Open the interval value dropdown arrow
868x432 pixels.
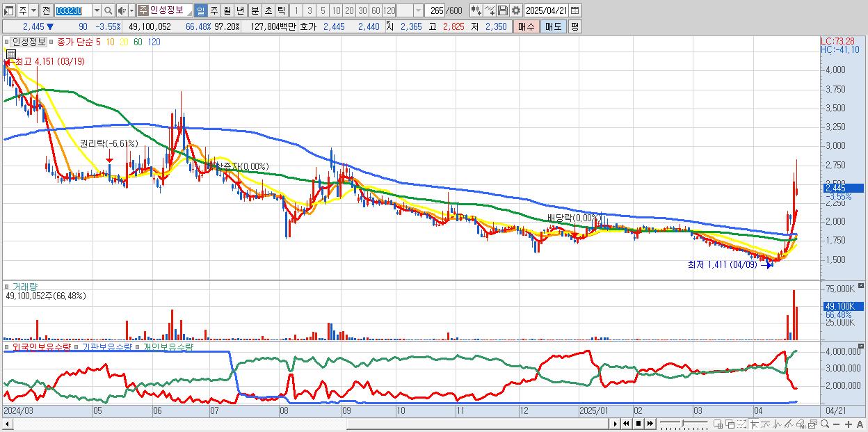point(418,10)
